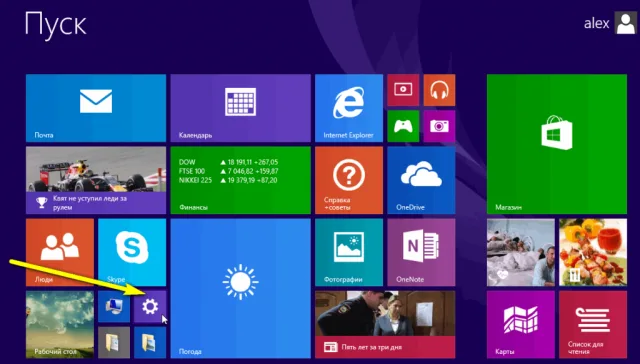Launch the Skype tile
Screen dimensions: 640x364
(132, 252)
